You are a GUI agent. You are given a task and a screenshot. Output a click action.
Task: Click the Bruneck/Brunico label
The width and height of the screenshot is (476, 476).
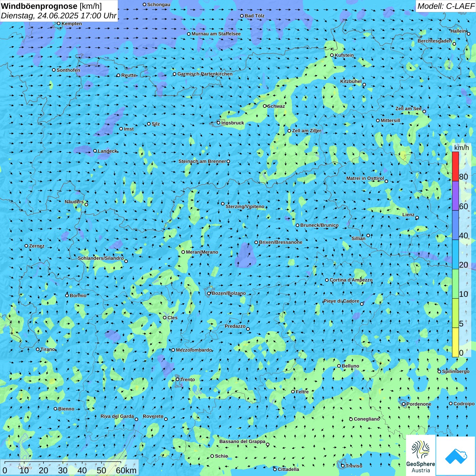point(319,225)
